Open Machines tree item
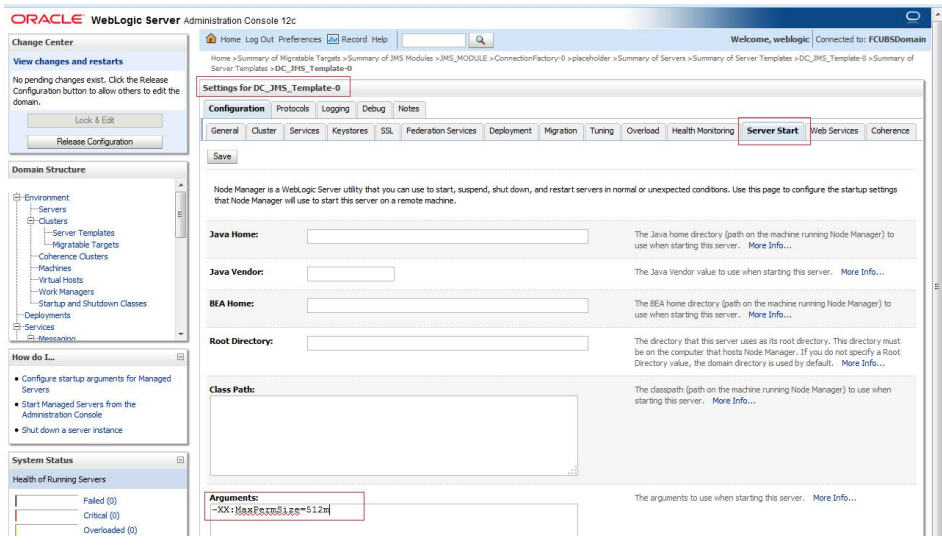Screen dimensions: 942x558 click(x=55, y=268)
